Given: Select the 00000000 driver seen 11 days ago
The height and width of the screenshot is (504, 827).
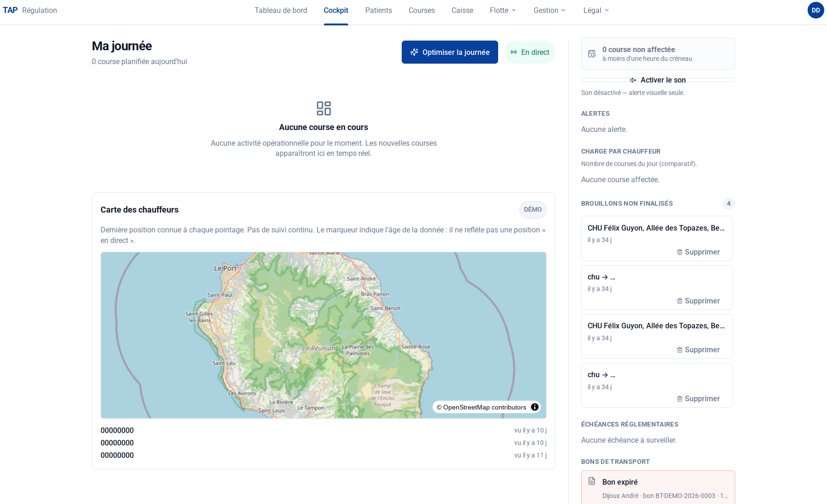Looking at the screenshot, I should (323, 455).
